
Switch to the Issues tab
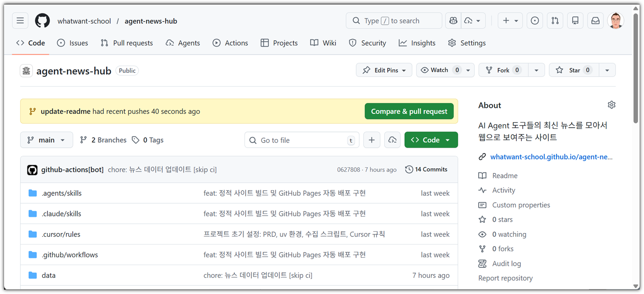(73, 43)
